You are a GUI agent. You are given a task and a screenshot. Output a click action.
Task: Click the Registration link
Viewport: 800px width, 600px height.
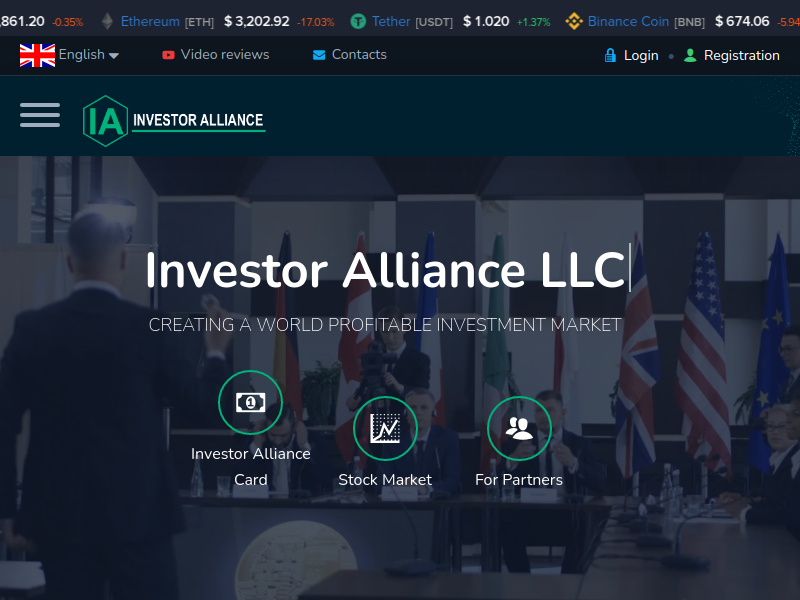[742, 55]
